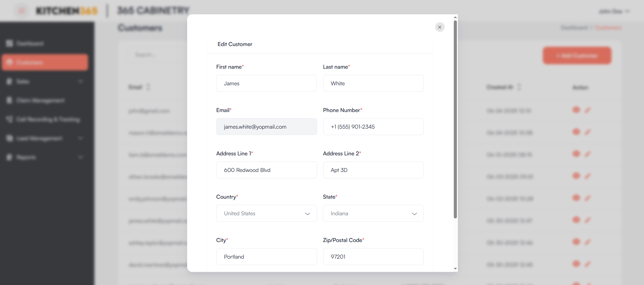
Task: Edit Address Line 2 field Apt 3D
Action: pos(373,170)
